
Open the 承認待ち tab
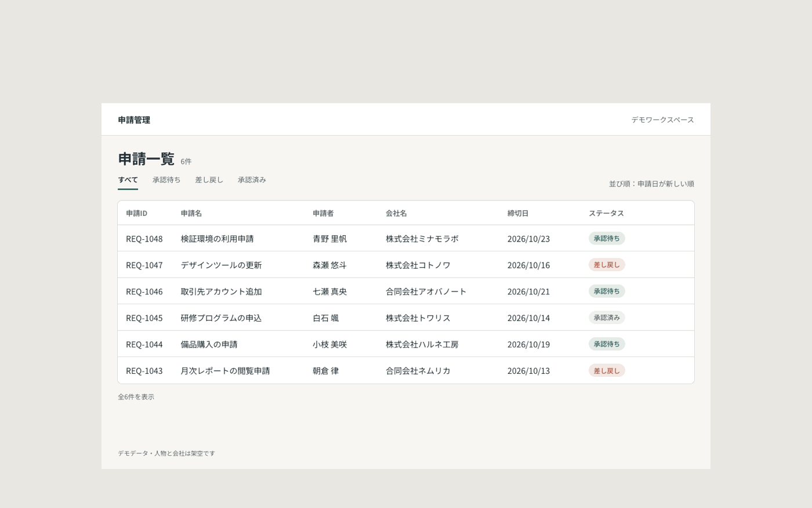click(166, 180)
